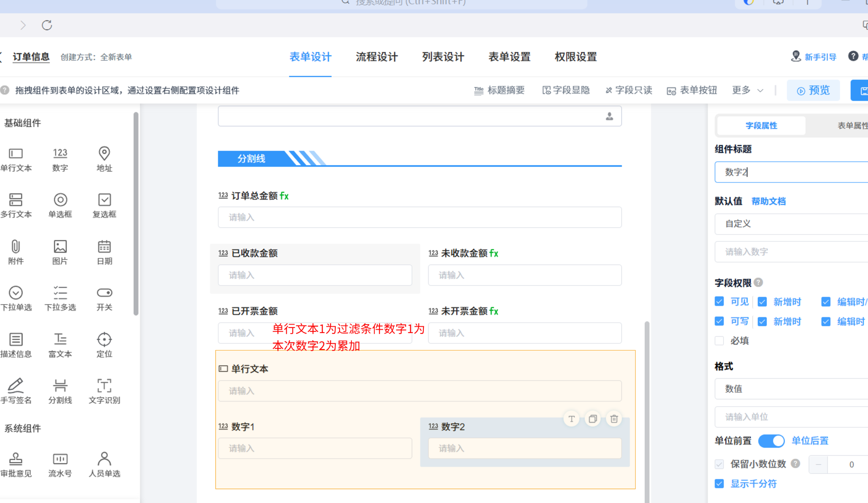Image resolution: width=868 pixels, height=503 pixels.
Task: Click the 保留小数位数 help question icon
Action: [x=796, y=464]
